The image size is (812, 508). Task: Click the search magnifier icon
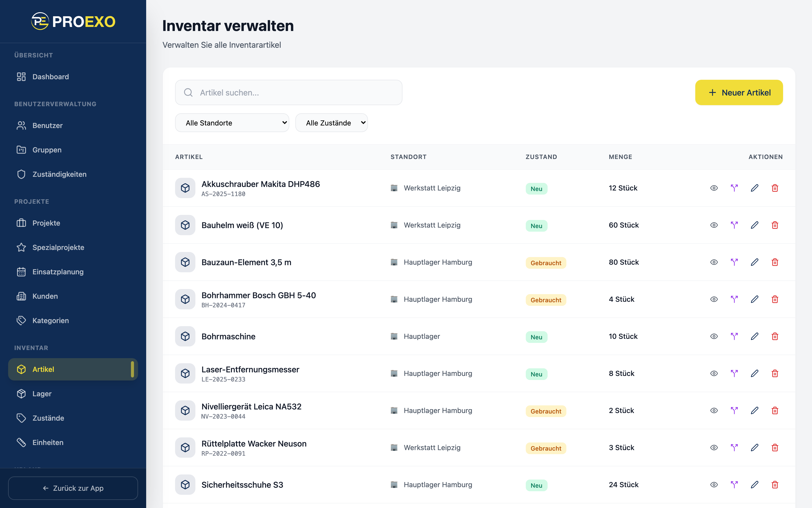[x=189, y=92]
